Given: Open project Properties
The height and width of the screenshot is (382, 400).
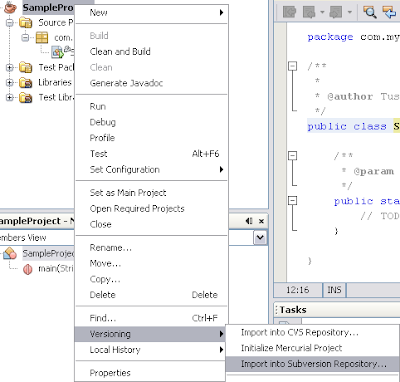Looking at the screenshot, I should (151, 373).
